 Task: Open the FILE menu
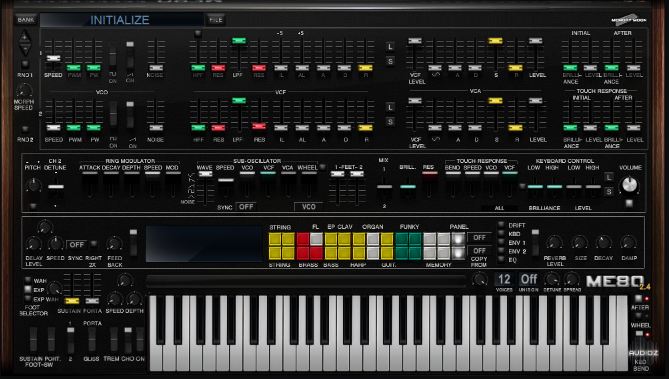coord(215,20)
